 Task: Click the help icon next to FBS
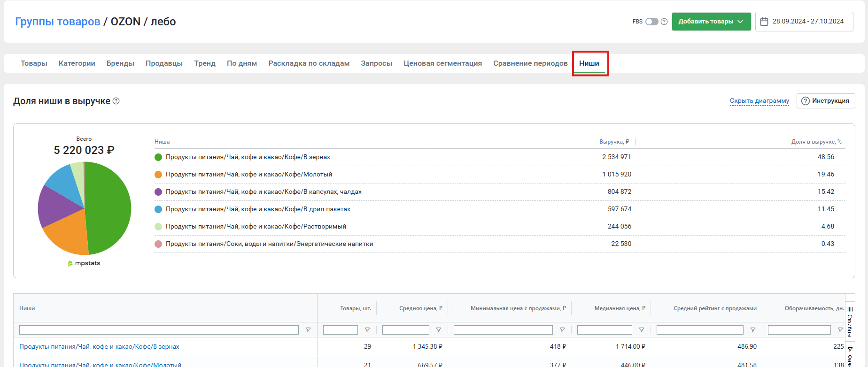click(664, 22)
